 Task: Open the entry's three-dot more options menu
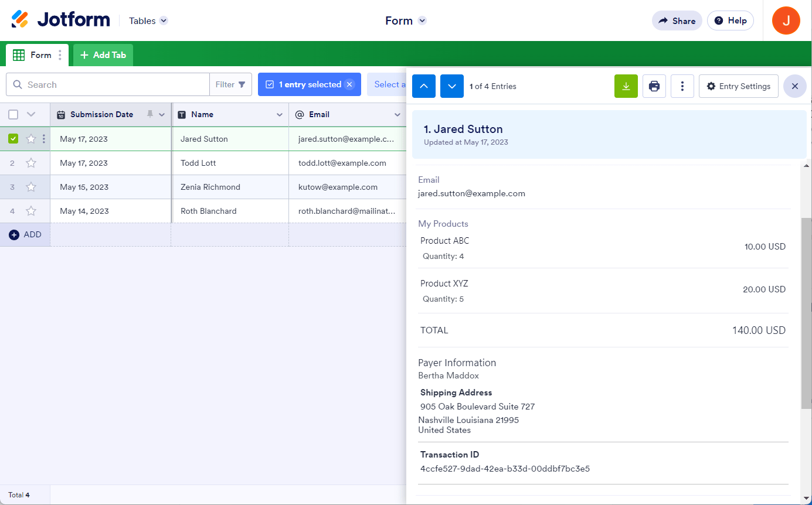click(x=682, y=86)
